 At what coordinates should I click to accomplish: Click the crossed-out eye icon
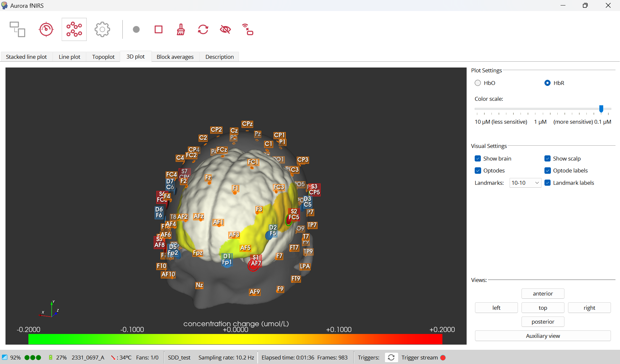click(x=225, y=29)
